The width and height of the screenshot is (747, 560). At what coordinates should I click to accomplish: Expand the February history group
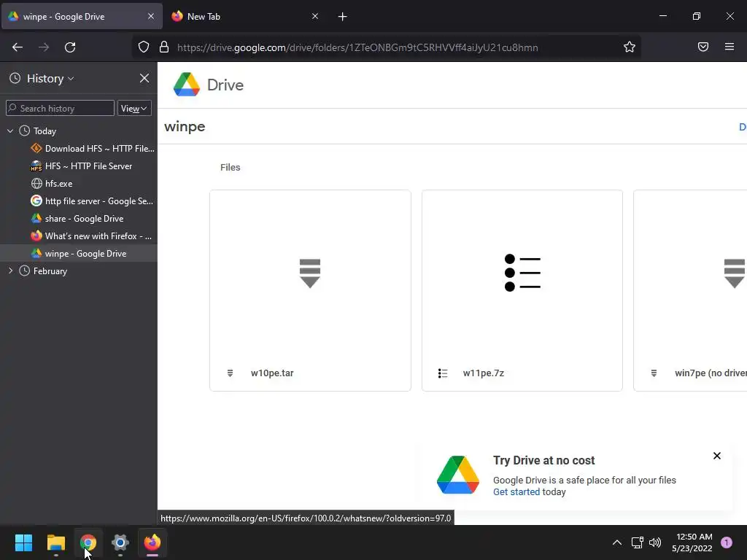click(x=10, y=271)
